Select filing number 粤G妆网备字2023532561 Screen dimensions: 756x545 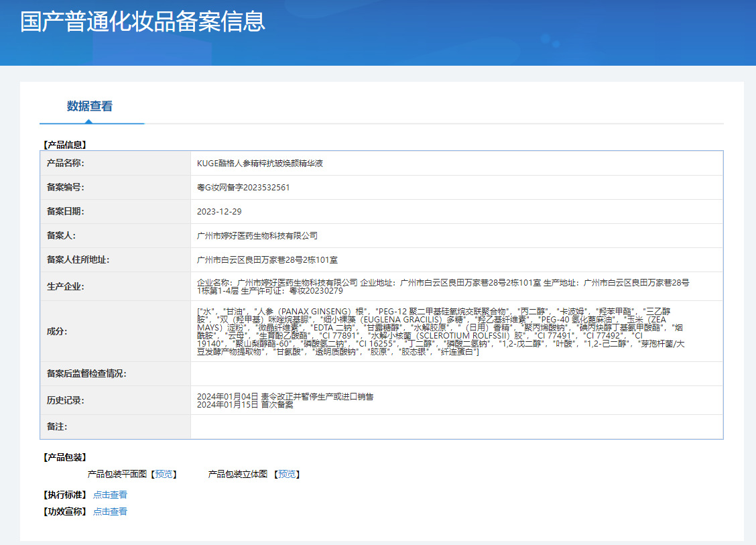[x=243, y=188]
